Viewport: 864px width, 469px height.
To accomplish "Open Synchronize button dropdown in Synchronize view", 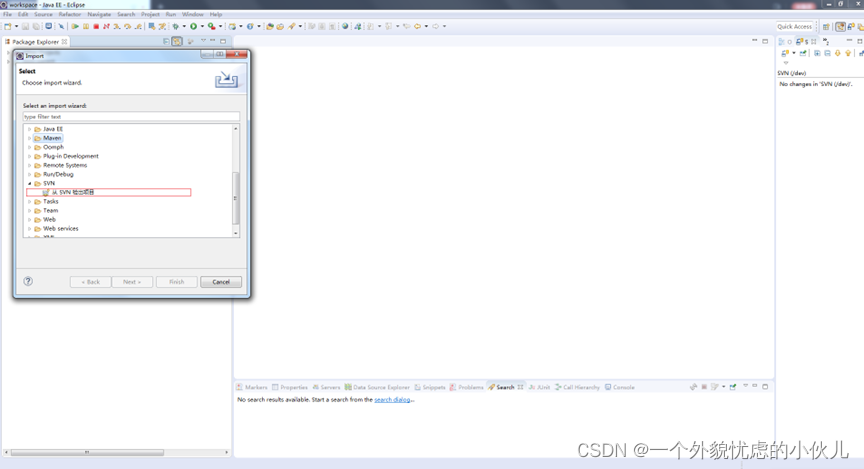I will [793, 53].
